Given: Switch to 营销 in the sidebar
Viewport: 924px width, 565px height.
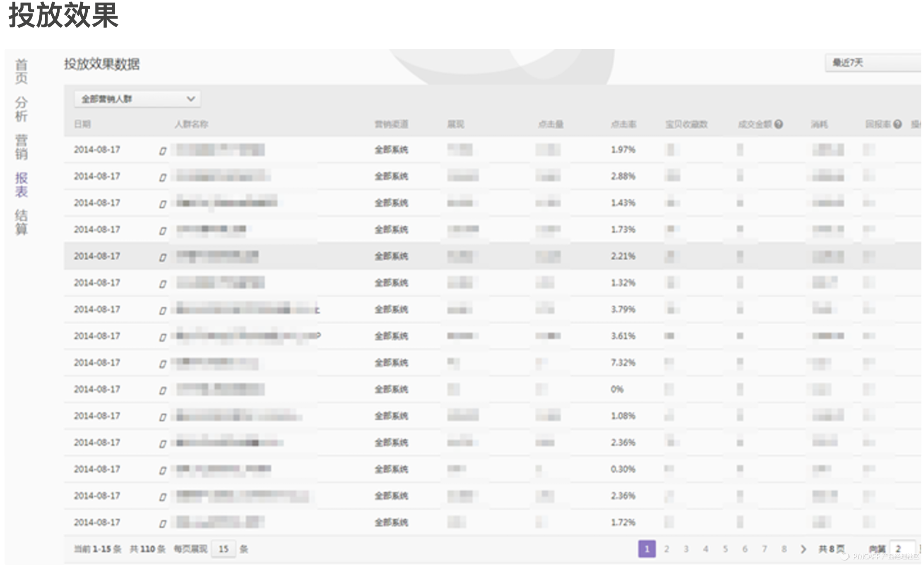Looking at the screenshot, I should point(21,147).
